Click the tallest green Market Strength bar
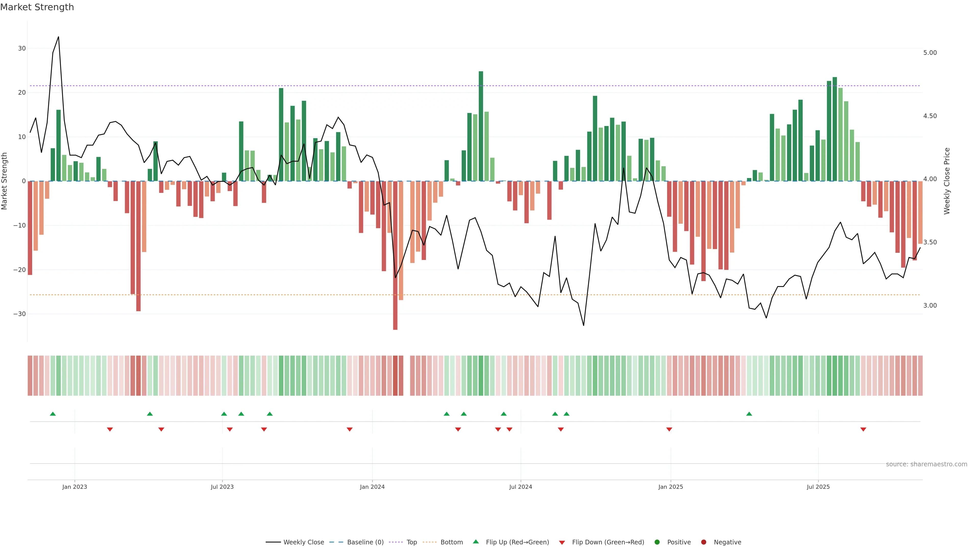The image size is (980, 551). 481,126
